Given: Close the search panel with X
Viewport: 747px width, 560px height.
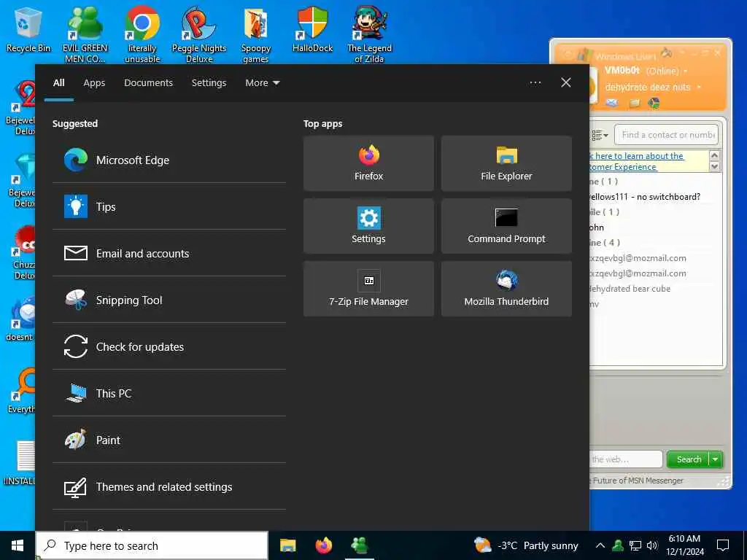Looking at the screenshot, I should [x=566, y=83].
